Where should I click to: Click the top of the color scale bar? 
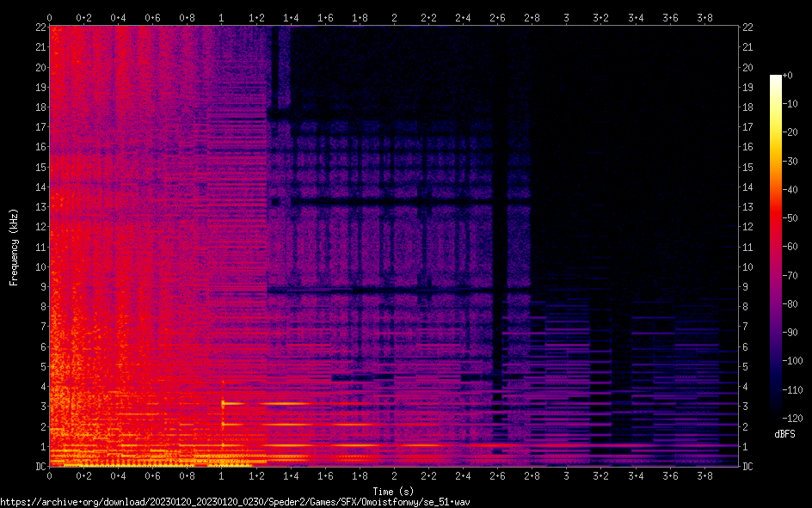tap(776, 78)
